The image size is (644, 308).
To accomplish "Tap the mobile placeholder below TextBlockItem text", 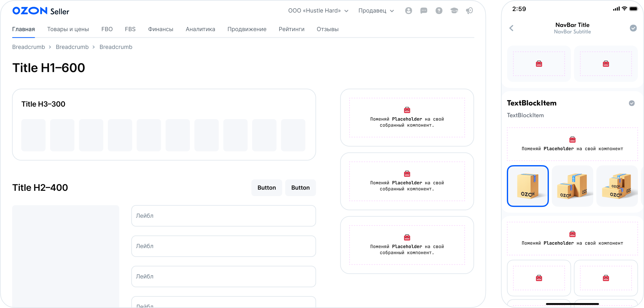I will click(x=572, y=144).
